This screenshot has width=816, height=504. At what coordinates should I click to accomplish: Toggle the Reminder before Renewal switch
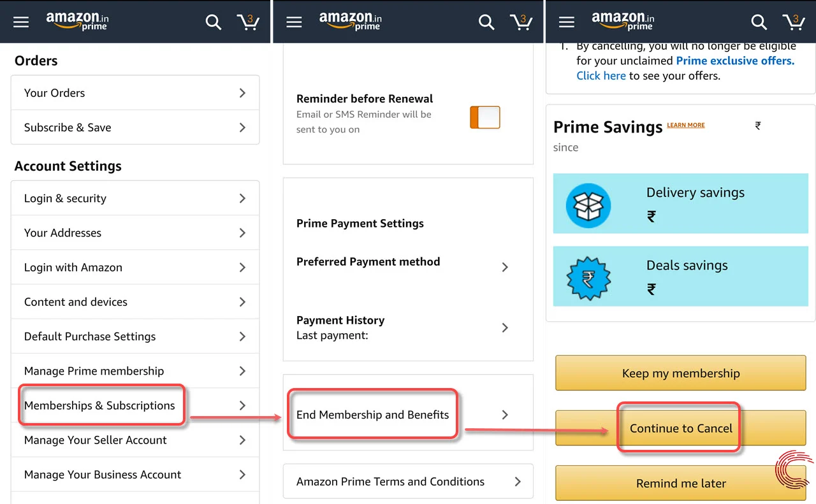click(x=485, y=118)
